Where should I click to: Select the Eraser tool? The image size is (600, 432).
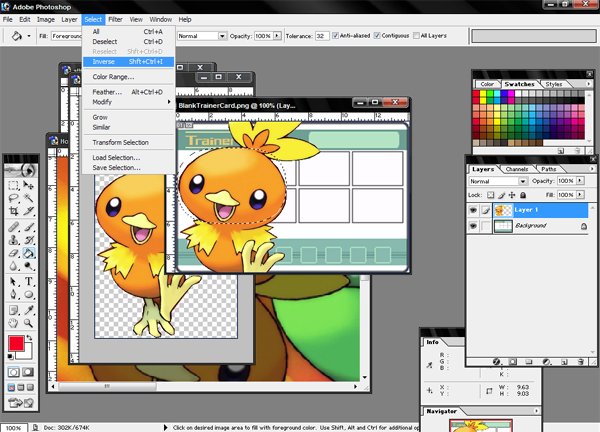click(13, 253)
